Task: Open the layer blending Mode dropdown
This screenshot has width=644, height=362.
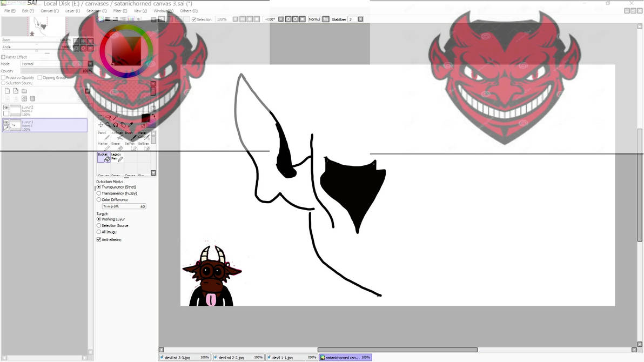Action: (x=90, y=64)
